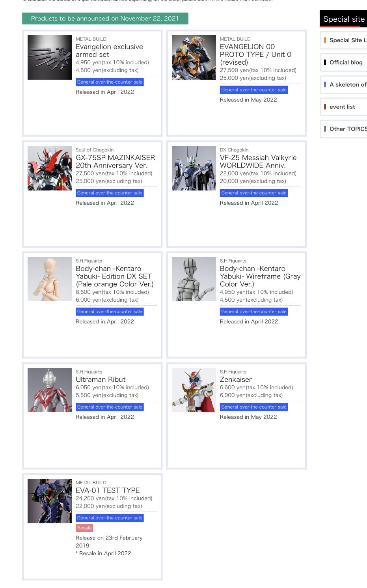Click the General over-the-counter sale tag under Zenkaiser

click(254, 407)
